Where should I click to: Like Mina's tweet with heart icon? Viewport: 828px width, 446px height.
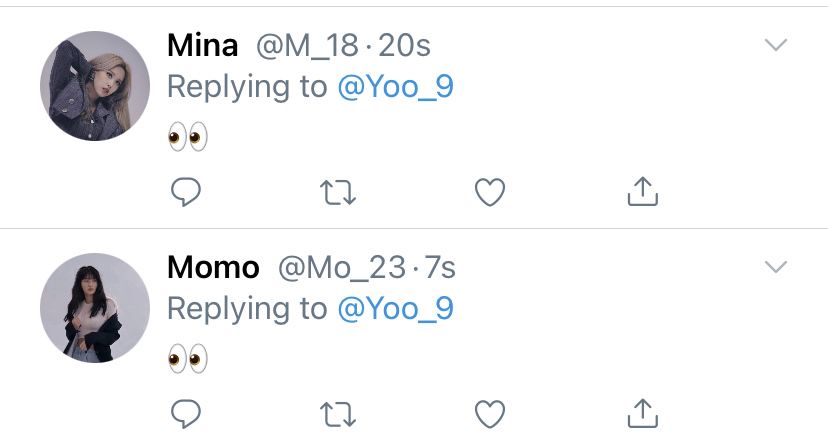(490, 192)
